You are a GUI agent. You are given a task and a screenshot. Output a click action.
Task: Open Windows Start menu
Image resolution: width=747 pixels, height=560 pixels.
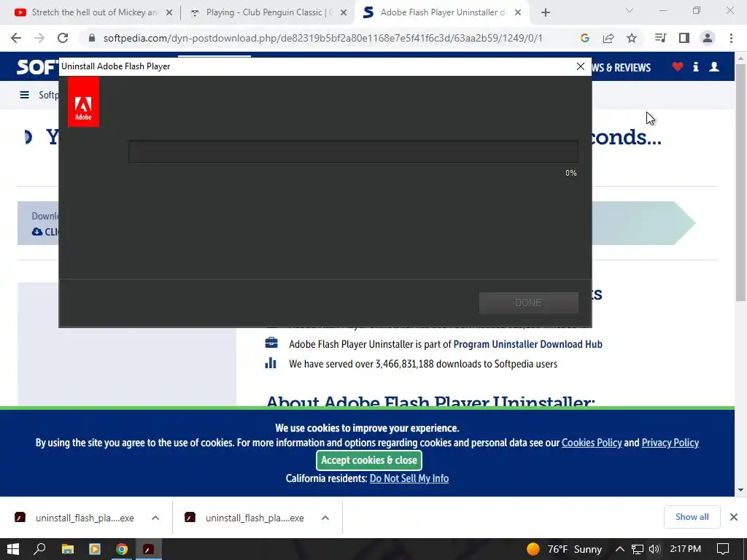(x=13, y=549)
